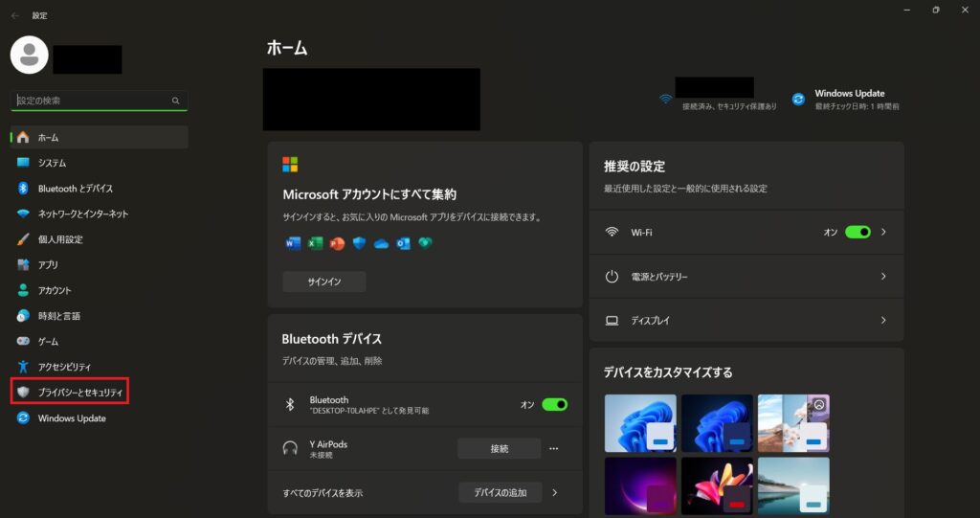Click the search magnifier icon

tap(176, 101)
